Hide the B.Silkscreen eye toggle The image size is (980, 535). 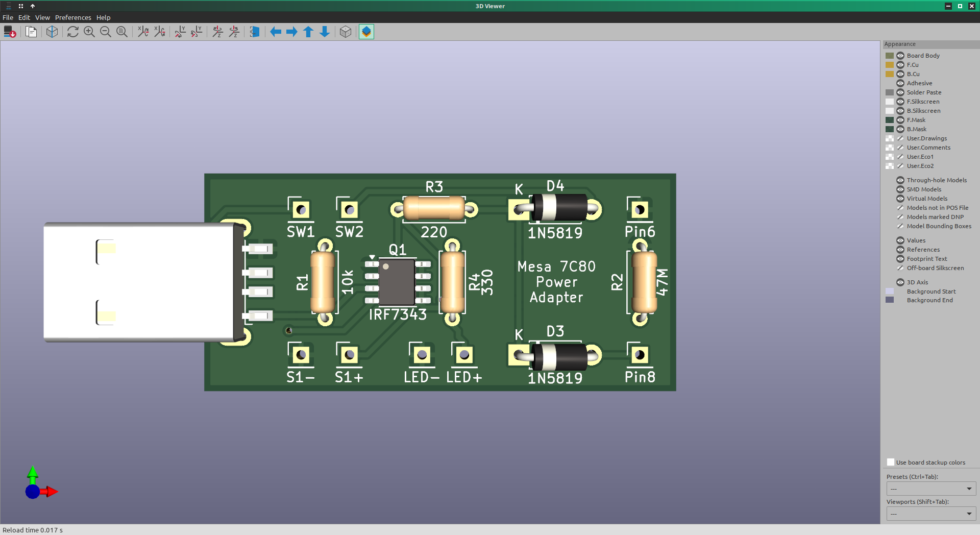pyautogui.click(x=900, y=111)
